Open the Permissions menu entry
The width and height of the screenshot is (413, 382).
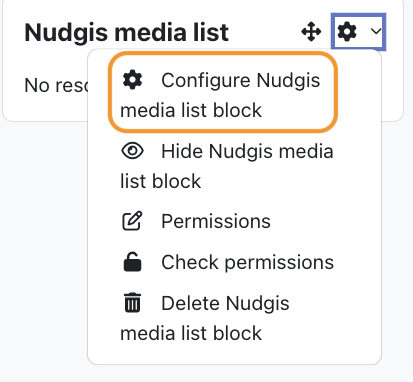coord(216,221)
